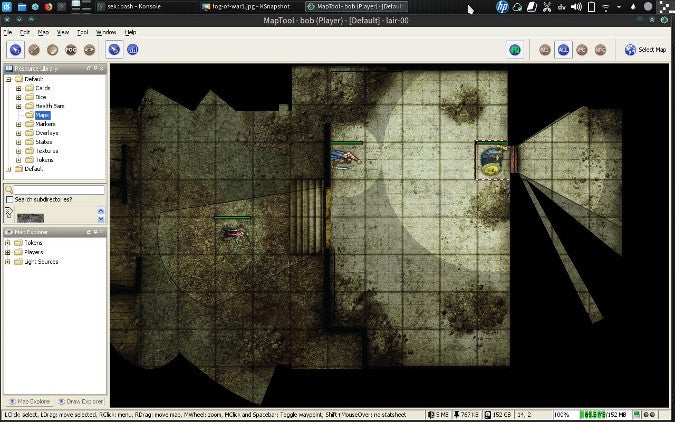Select the pointer tool in the toolbar
675x422 pixels.
(16, 49)
